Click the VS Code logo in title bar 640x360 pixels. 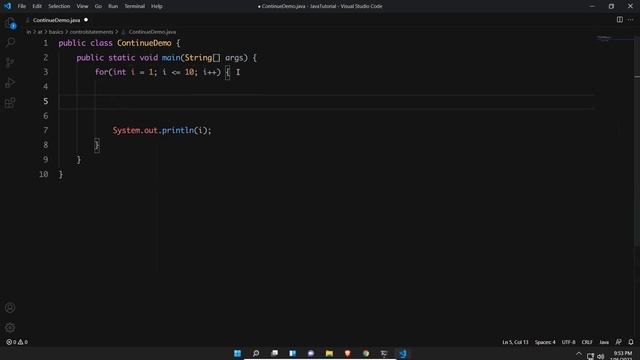point(7,6)
